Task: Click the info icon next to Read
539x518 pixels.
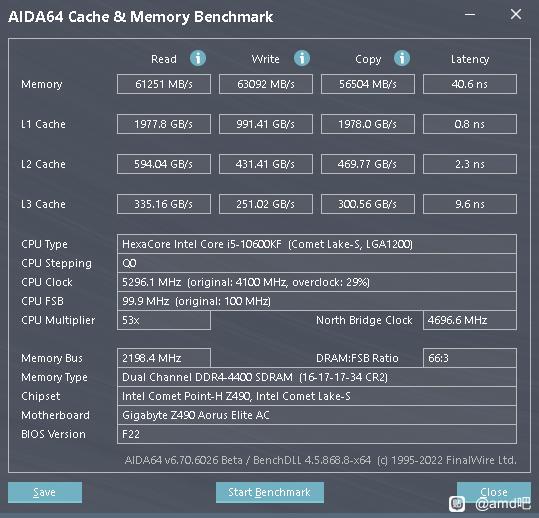Action: (198, 58)
